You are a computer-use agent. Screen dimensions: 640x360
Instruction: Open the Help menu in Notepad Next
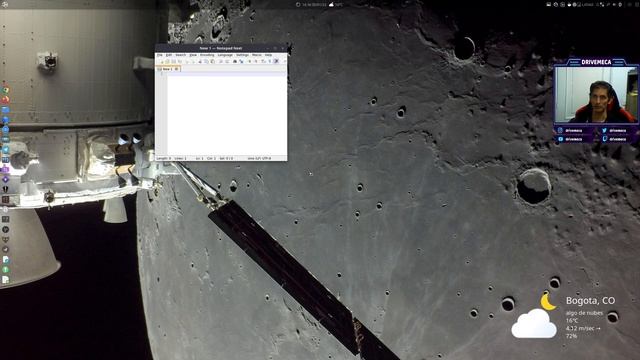[268, 55]
